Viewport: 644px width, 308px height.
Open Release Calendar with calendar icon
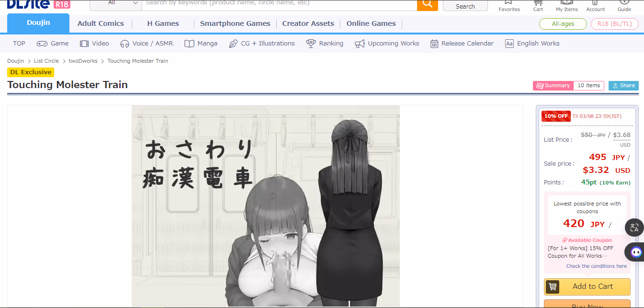[x=462, y=43]
